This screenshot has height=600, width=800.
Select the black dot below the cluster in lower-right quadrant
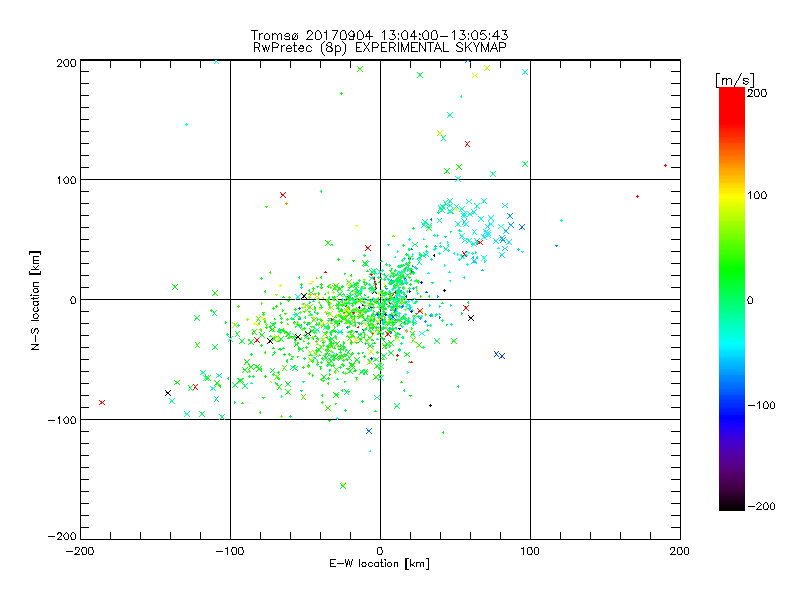point(431,406)
